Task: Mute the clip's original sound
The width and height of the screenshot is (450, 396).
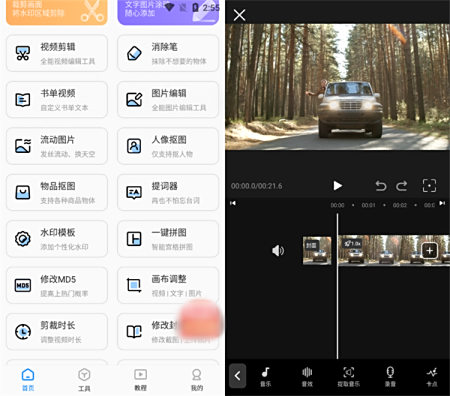Action: pos(278,250)
